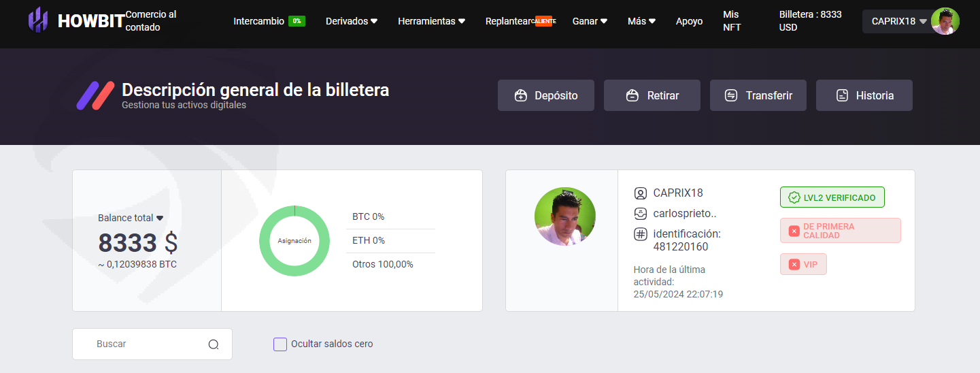The width and height of the screenshot is (980, 373).
Task: Click the ETH 0% allocation row
Action: (390, 241)
